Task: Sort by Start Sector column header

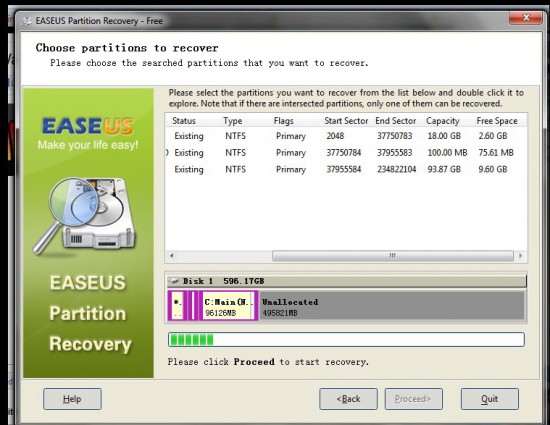Action: (346, 121)
